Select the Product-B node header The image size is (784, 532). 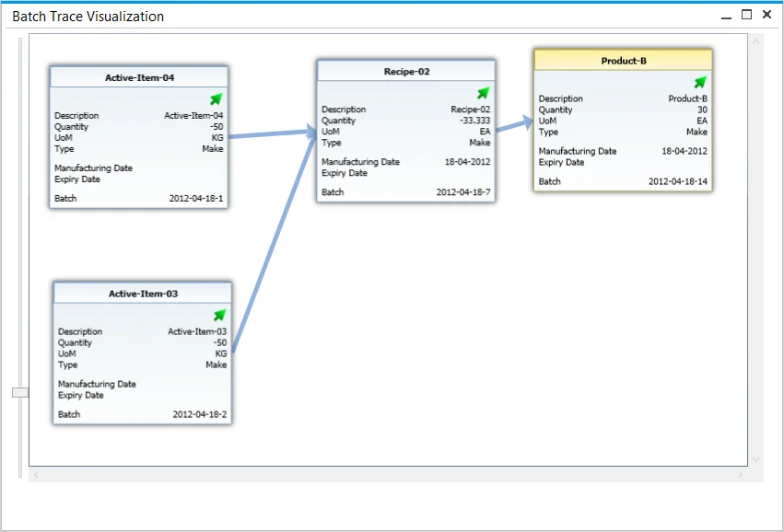pos(623,61)
